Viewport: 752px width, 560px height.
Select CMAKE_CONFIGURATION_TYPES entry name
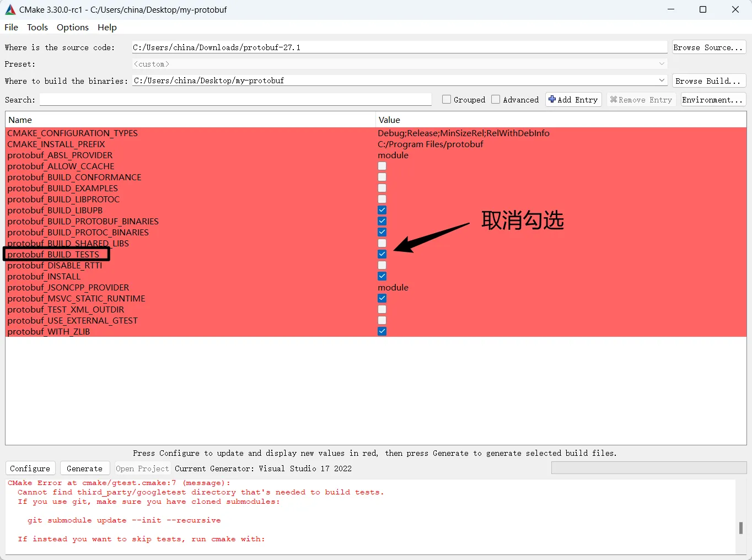pyautogui.click(x=72, y=133)
